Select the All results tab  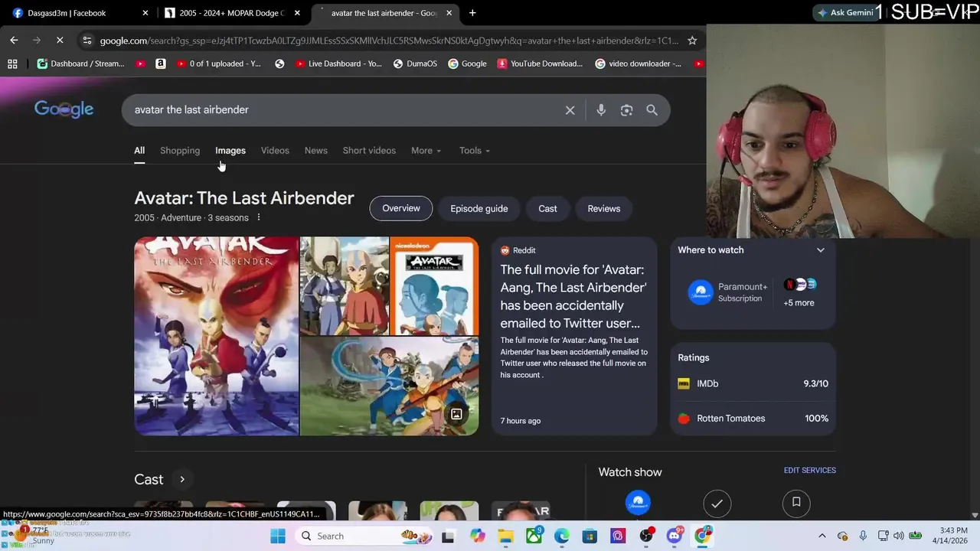139,151
